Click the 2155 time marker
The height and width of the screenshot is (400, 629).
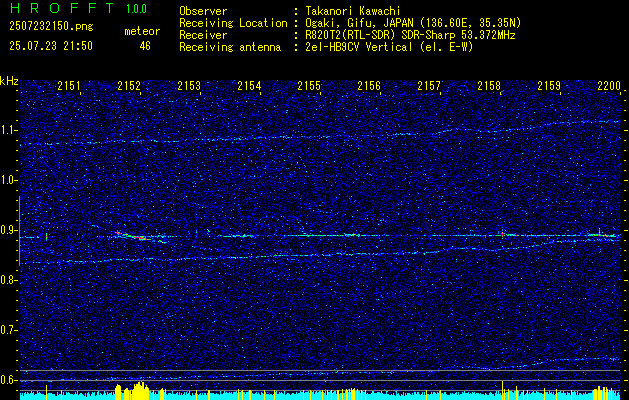pos(309,85)
